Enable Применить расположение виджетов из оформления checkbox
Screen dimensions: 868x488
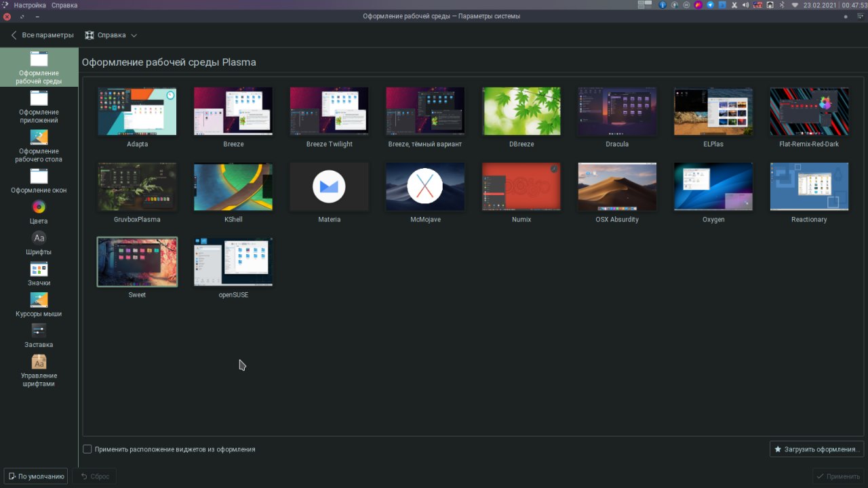pos(87,449)
